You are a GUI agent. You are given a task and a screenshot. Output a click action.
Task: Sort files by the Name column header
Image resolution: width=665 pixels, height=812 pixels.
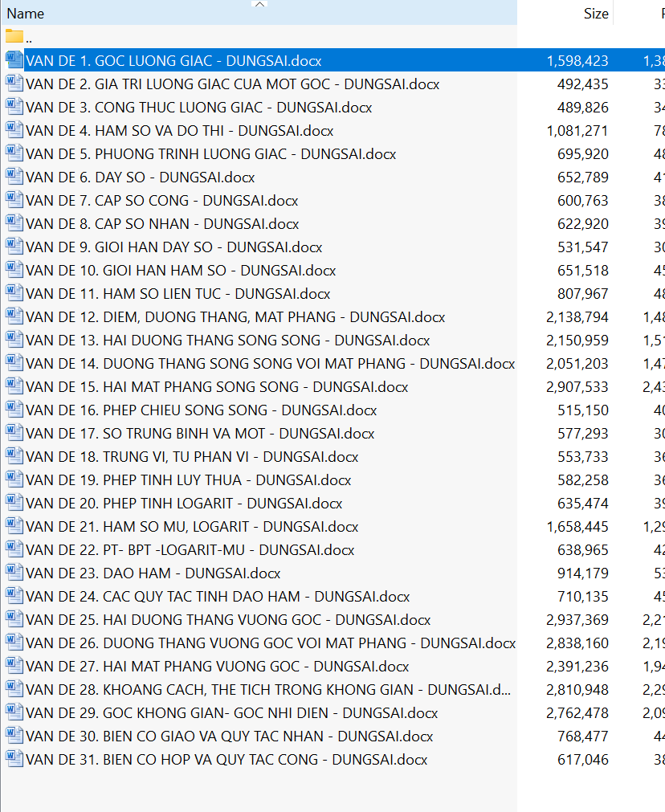click(26, 14)
